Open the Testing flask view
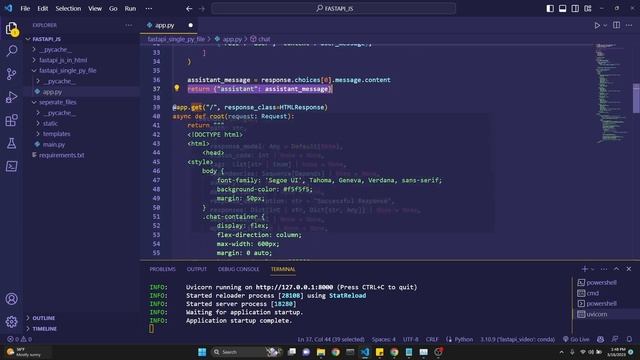The width and height of the screenshot is (640, 360). pos(11,143)
